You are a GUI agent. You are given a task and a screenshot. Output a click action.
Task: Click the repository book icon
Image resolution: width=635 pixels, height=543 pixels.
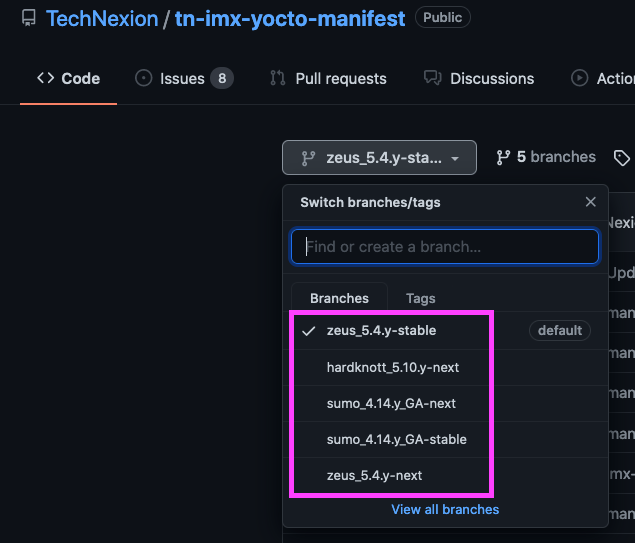click(29, 18)
